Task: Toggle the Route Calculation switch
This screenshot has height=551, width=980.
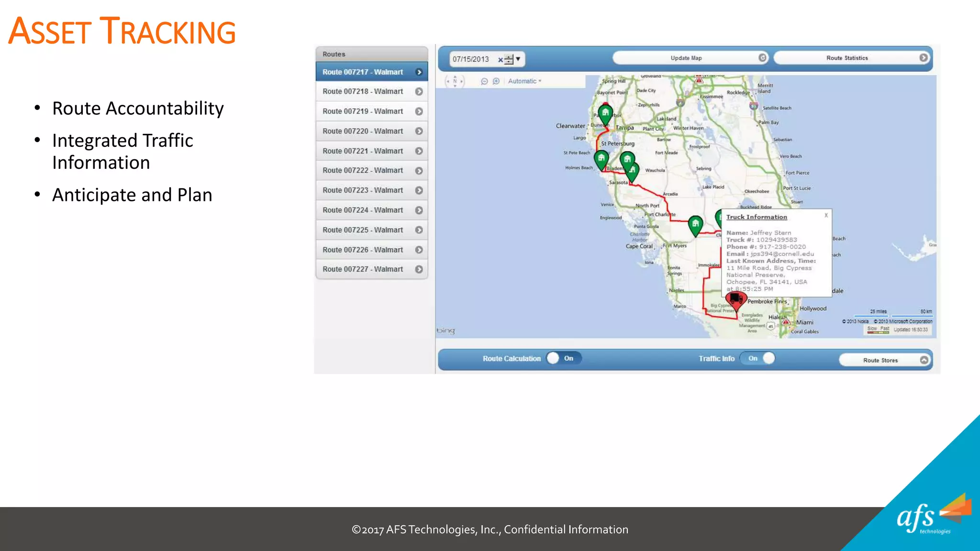Action: pyautogui.click(x=563, y=358)
